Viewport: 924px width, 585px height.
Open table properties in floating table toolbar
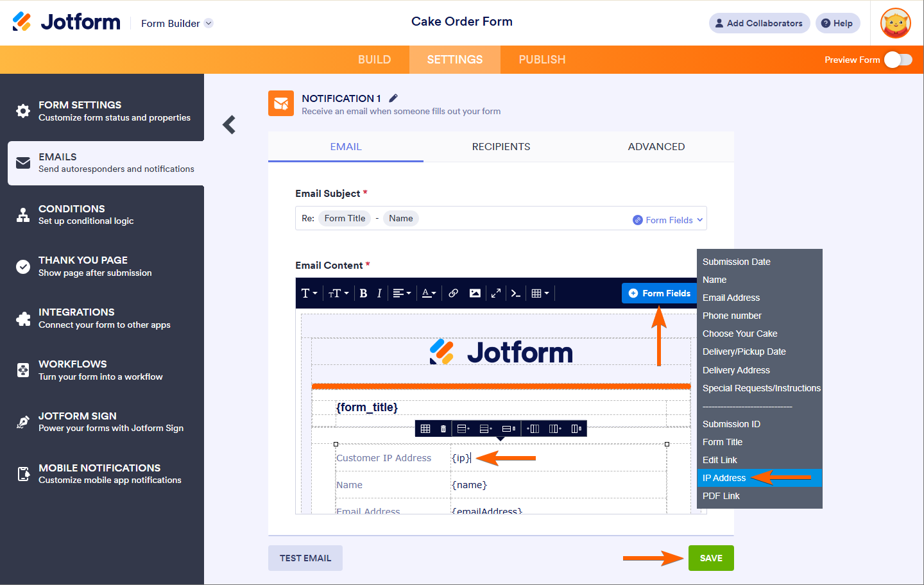tap(425, 428)
